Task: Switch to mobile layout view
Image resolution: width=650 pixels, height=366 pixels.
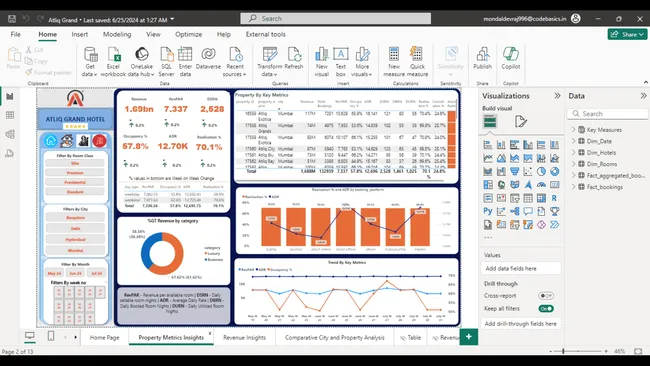Action: click(x=51, y=336)
